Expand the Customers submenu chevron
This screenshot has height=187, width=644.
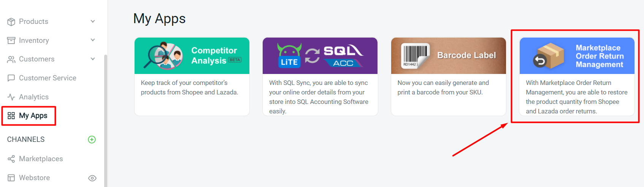point(93,59)
